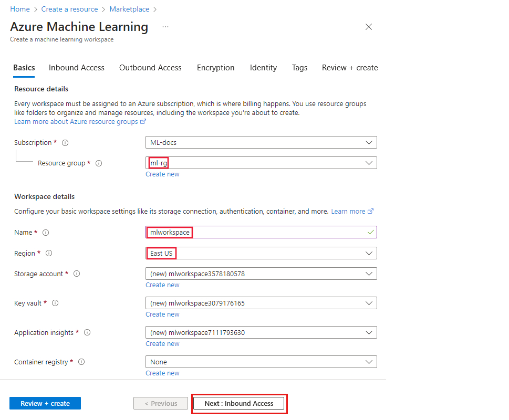Open the Tags tab
509x420 pixels.
(299, 68)
